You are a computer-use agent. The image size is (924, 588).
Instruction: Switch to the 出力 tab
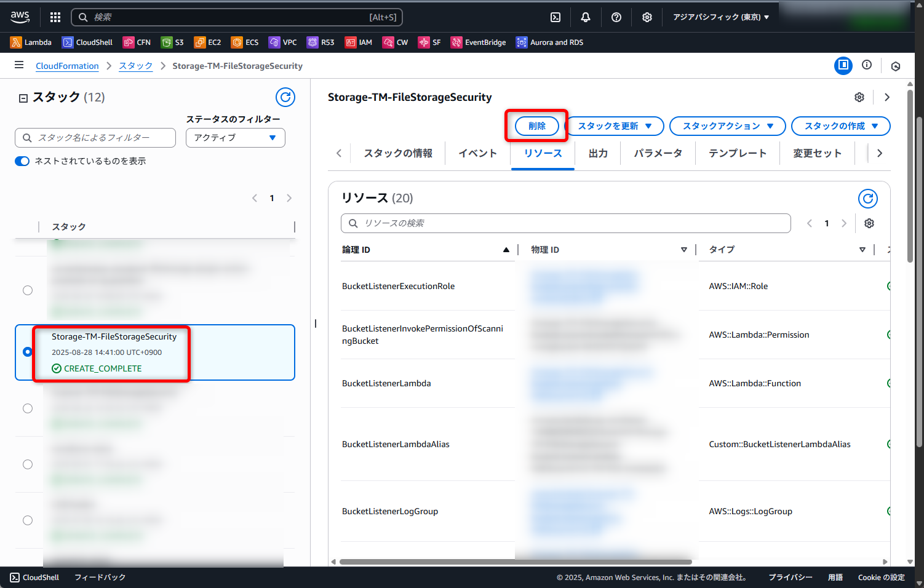[x=598, y=153]
